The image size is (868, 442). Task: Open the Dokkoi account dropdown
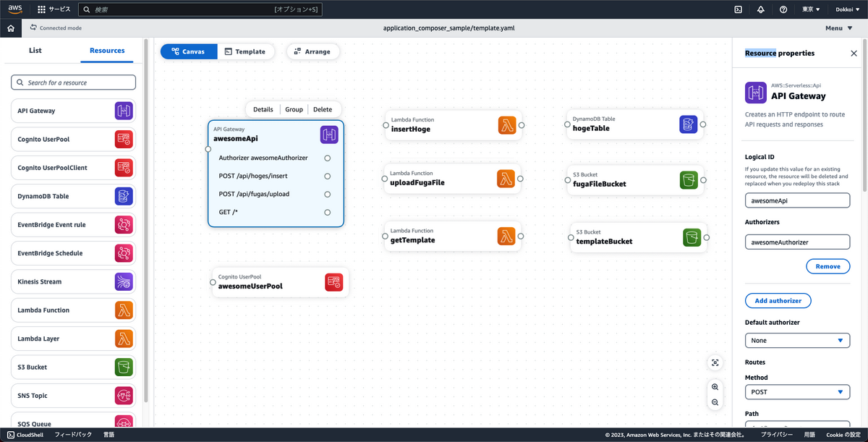[x=848, y=9]
